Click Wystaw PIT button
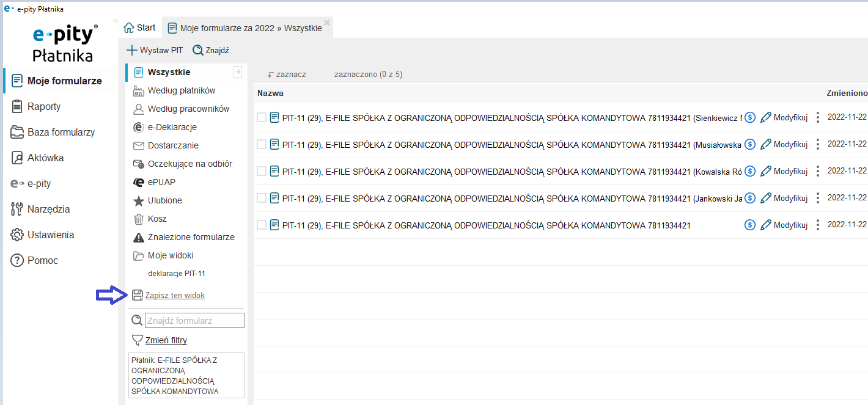The height and width of the screenshot is (405, 868). pos(155,50)
